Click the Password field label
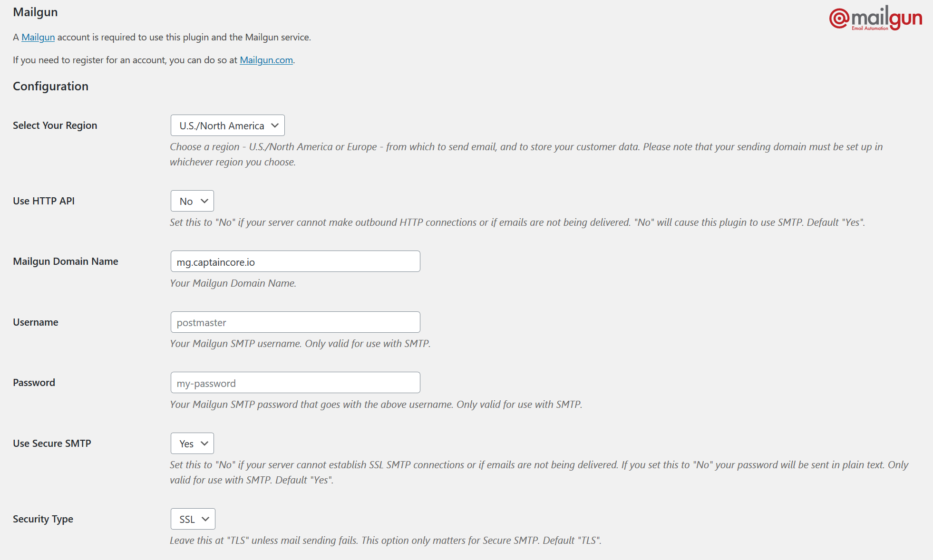The width and height of the screenshot is (933, 560). [x=34, y=383]
